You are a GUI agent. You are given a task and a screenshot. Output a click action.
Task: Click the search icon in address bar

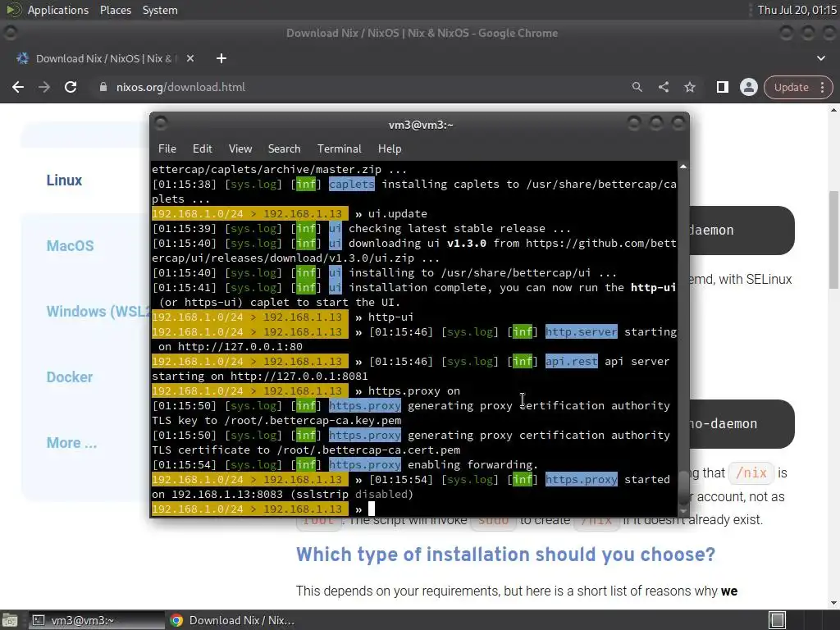click(x=637, y=87)
